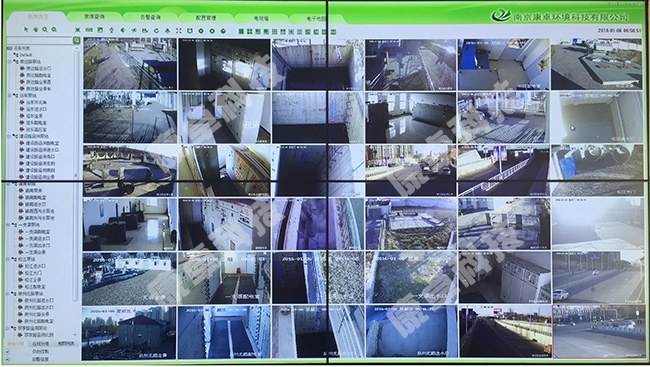The image size is (650, 367).
Task: Toggle fullscreen with the expand-arrows icon
Action: click(179, 31)
